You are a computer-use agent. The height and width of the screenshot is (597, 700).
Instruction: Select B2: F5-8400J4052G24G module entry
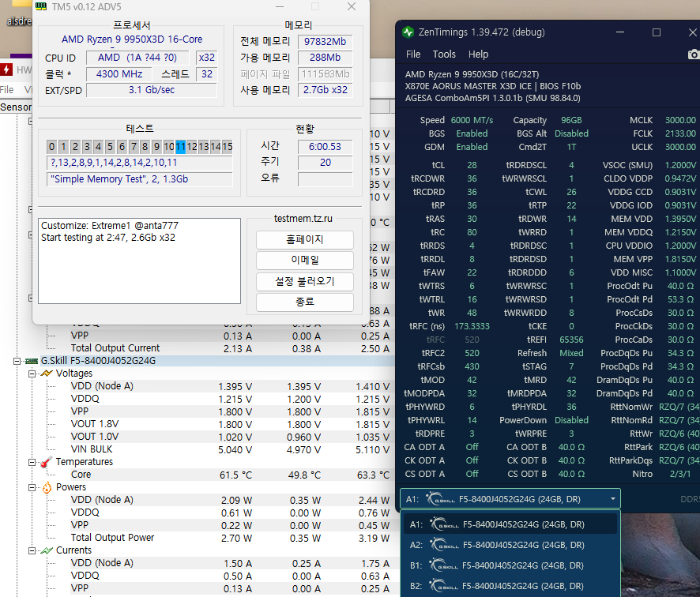click(510, 586)
